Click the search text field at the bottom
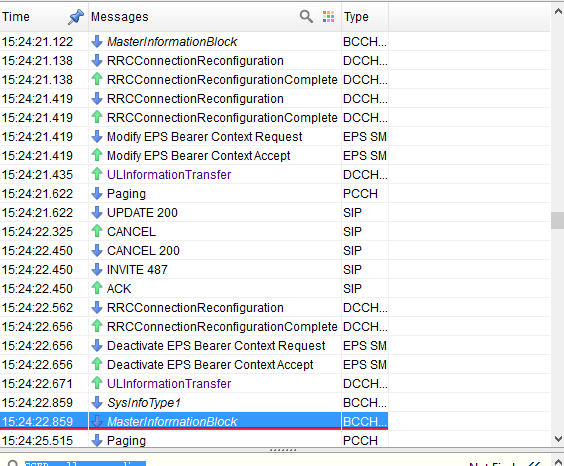Image resolution: width=564 pixels, height=466 pixels. tap(85, 463)
